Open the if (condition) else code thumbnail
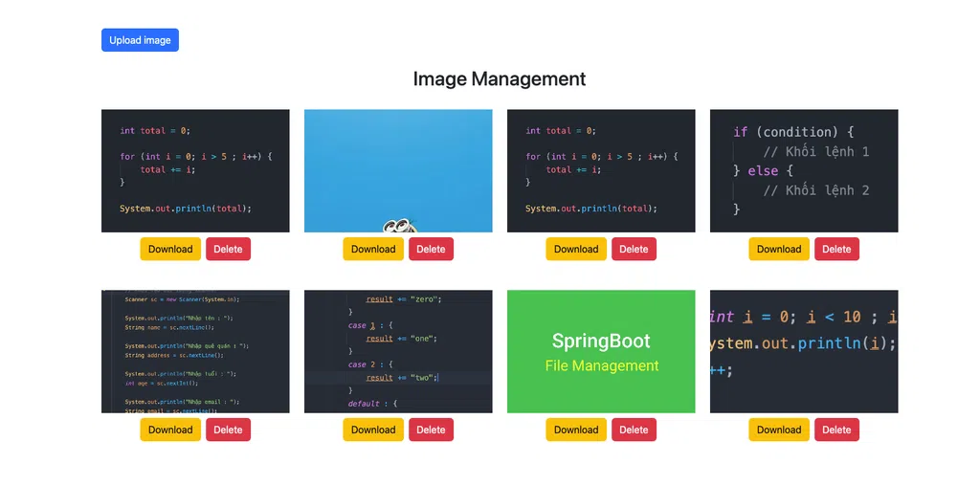 (804, 170)
